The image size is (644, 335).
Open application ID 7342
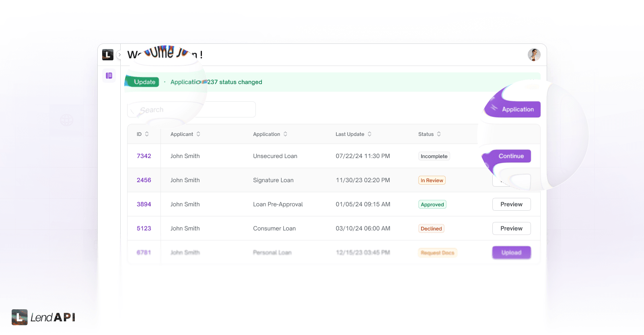tap(144, 156)
